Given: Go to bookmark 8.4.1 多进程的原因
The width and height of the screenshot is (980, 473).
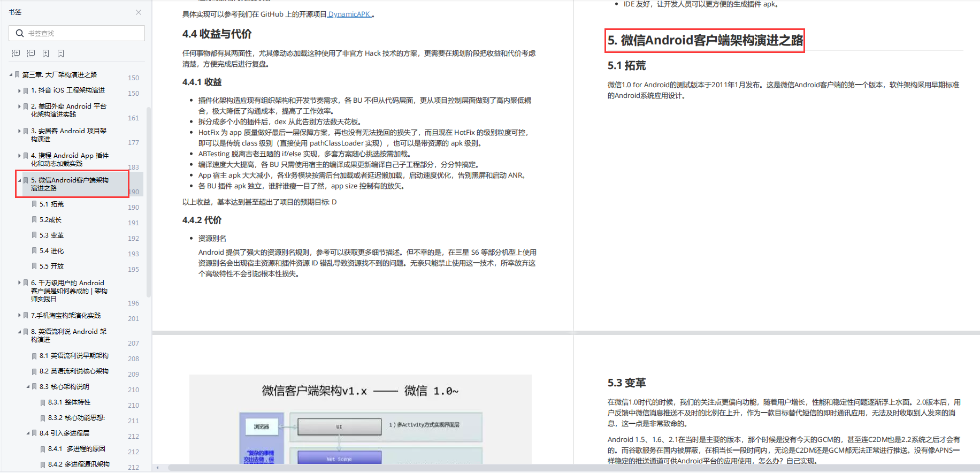Looking at the screenshot, I should click(x=76, y=449).
